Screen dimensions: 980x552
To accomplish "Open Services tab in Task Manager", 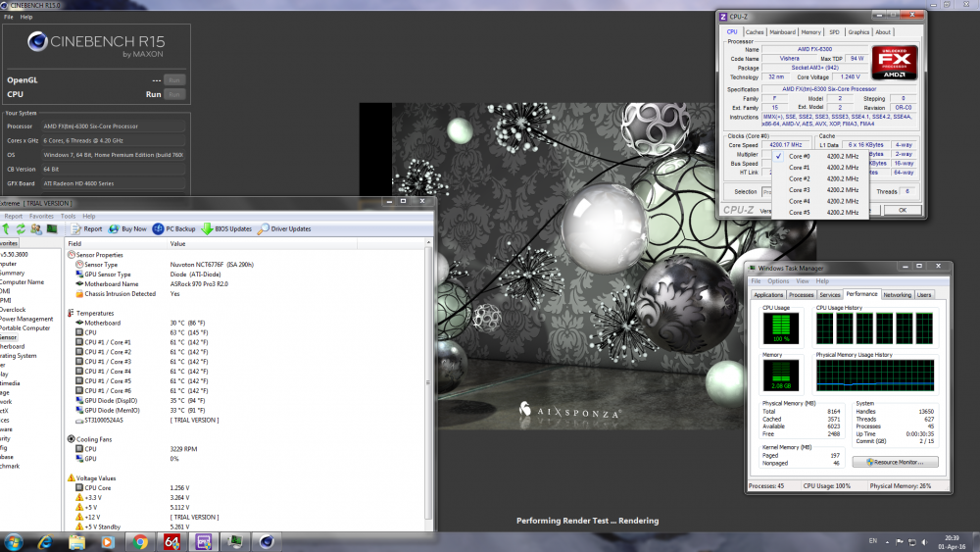I will (830, 295).
